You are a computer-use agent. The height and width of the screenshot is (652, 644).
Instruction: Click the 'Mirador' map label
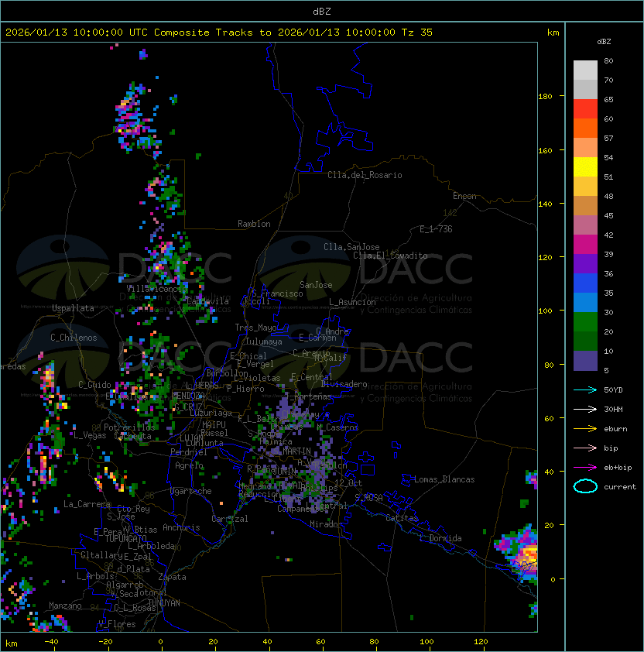[327, 524]
